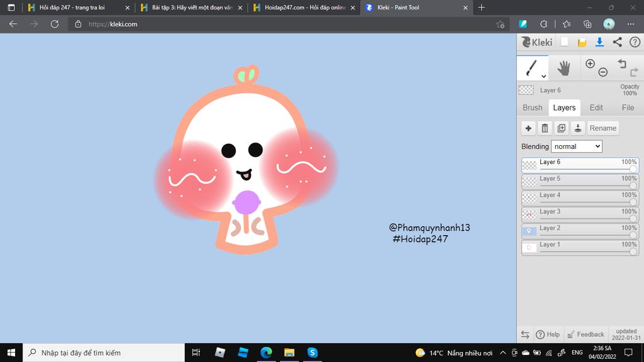This screenshot has width=644, height=362.
Task: Duplicate the selected layer
Action: pos(561,128)
